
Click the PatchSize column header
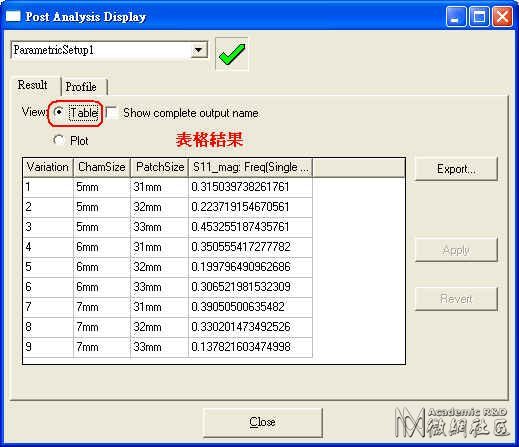(159, 167)
